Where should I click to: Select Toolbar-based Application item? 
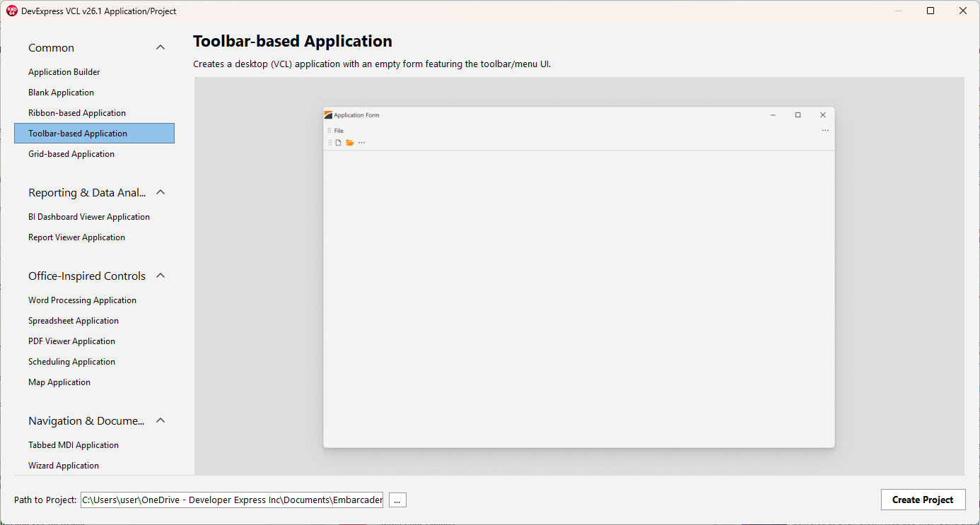(x=94, y=134)
